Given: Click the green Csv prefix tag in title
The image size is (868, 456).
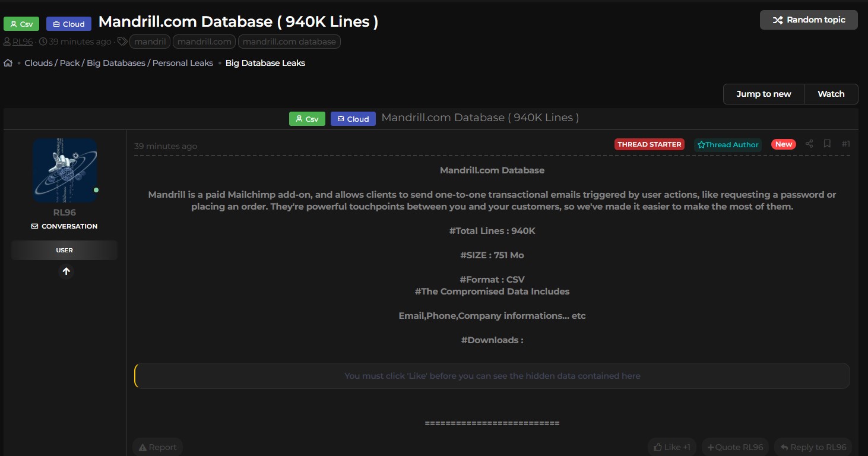Looking at the screenshot, I should [21, 24].
